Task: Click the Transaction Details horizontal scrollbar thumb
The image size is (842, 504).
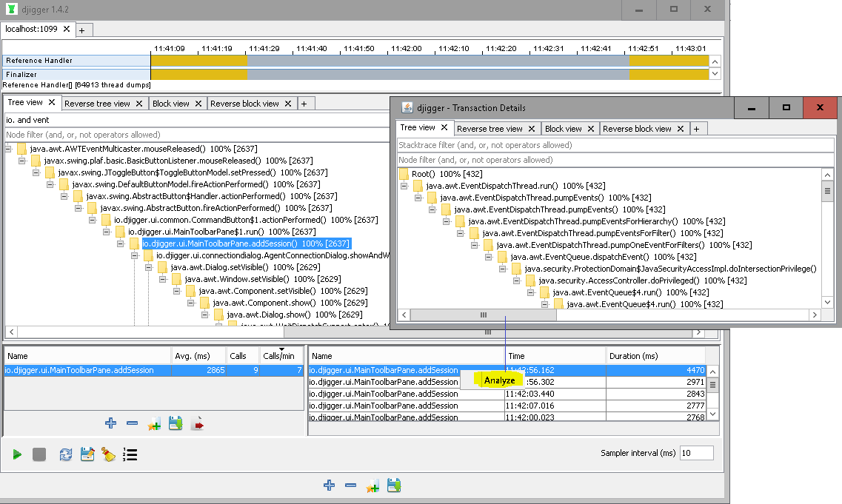Action: 484,315
